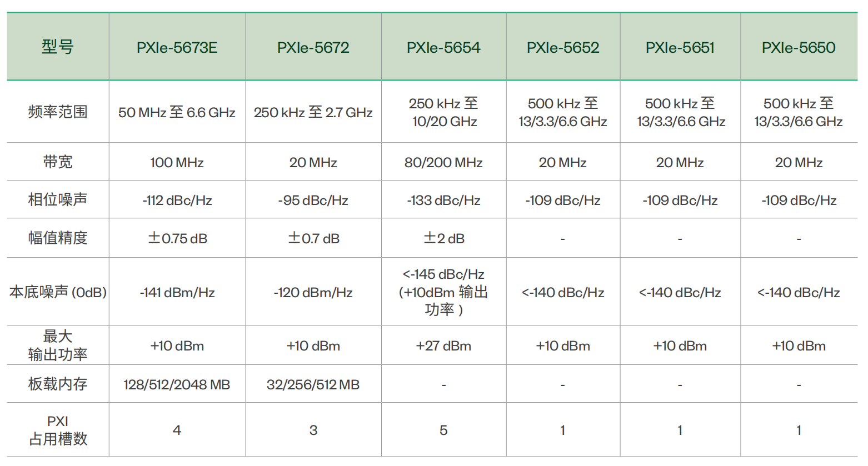Click the 128/512/2048 MB memory cell
Screen dimensions: 868x466
pyautogui.click(x=177, y=385)
